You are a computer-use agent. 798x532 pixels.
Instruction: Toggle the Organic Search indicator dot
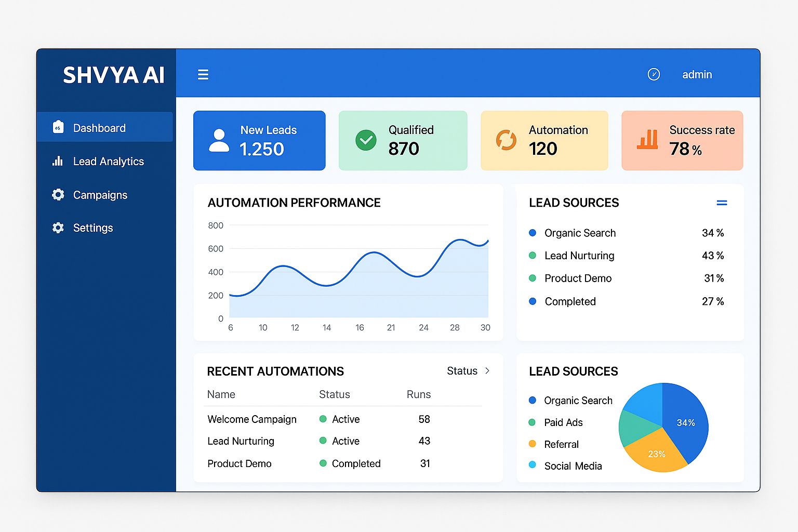(x=533, y=233)
